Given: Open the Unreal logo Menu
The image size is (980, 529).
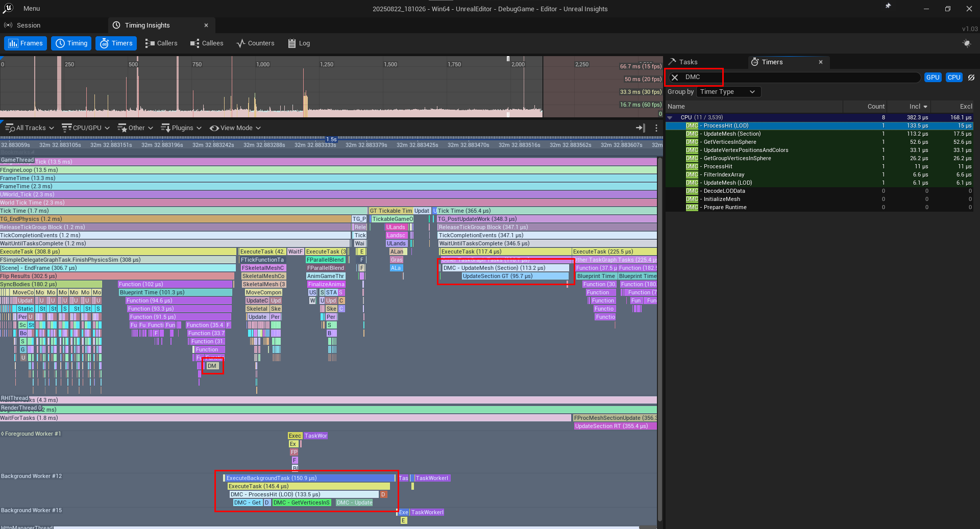Looking at the screenshot, I should (8, 8).
